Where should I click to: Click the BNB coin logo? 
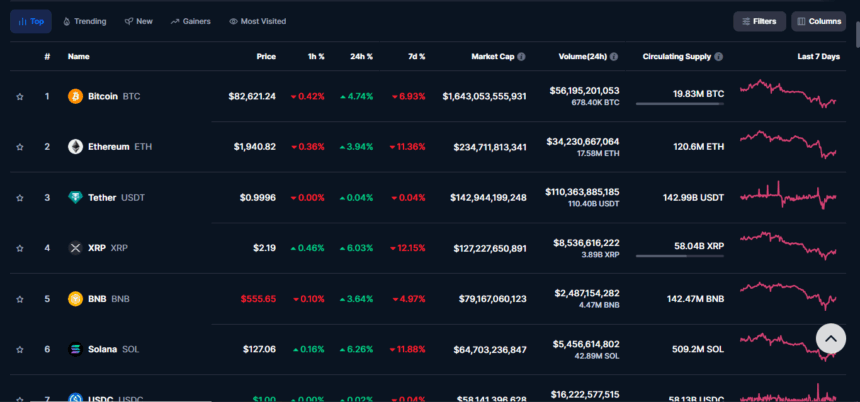click(75, 299)
